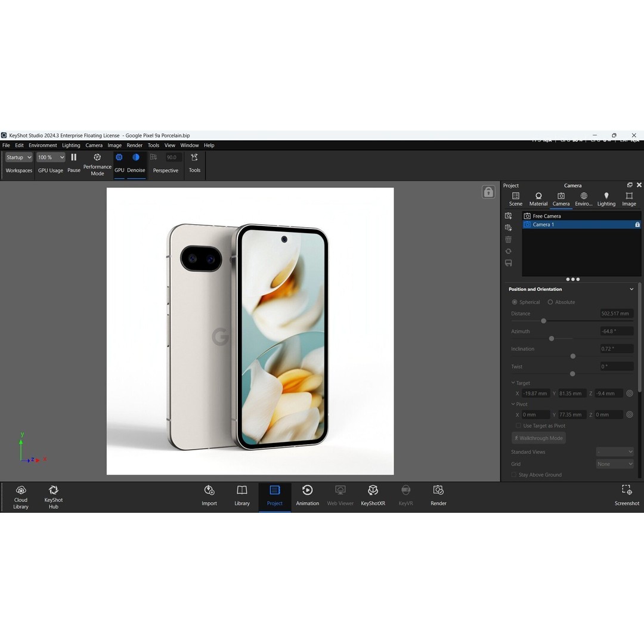Image resolution: width=644 pixels, height=644 pixels.
Task: Click the field of view 90.0 field
Action: coord(173,157)
